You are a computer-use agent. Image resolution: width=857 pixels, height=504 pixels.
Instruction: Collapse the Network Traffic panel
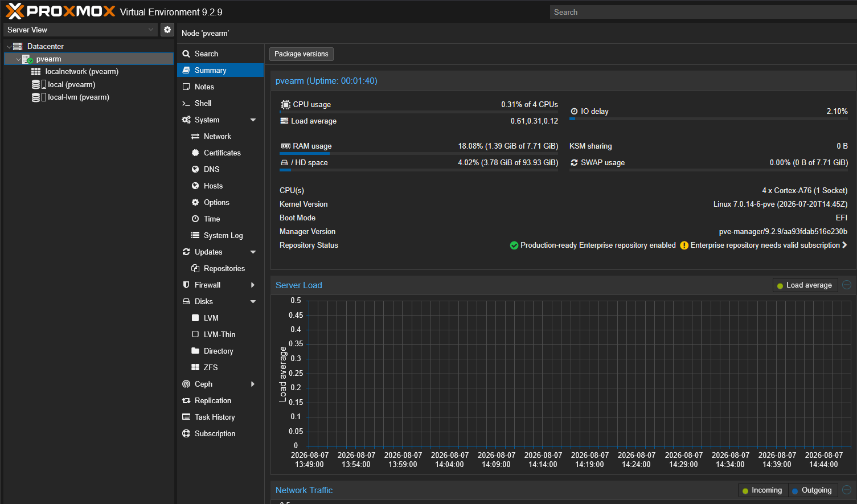(847, 490)
